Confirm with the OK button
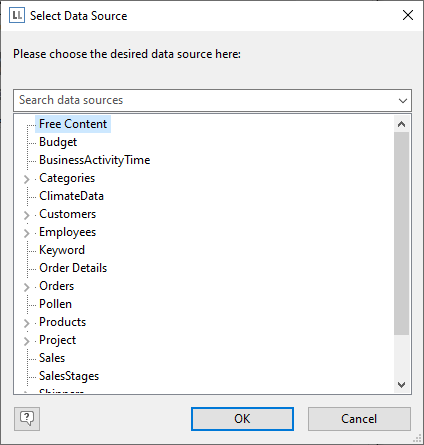This screenshot has height=445, width=424. [x=242, y=419]
